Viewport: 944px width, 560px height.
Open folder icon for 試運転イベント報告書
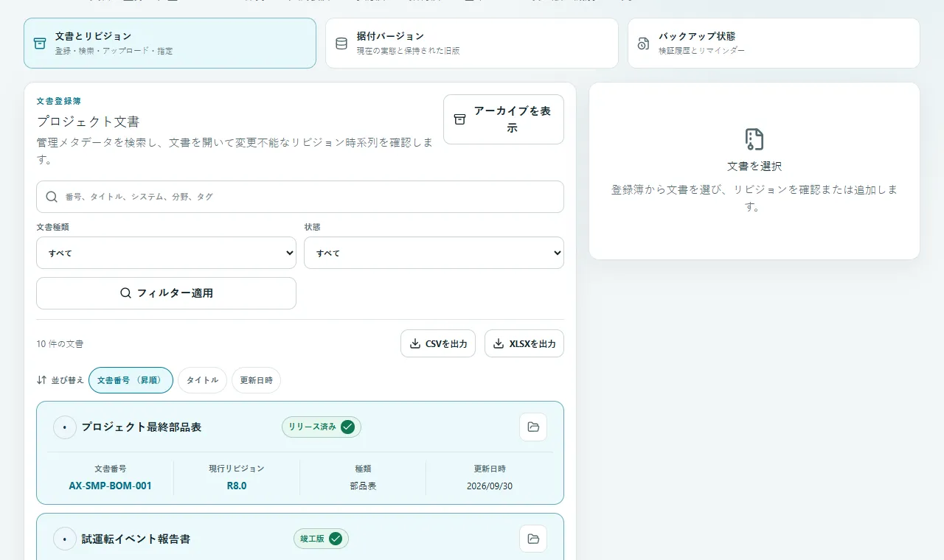[x=533, y=539]
